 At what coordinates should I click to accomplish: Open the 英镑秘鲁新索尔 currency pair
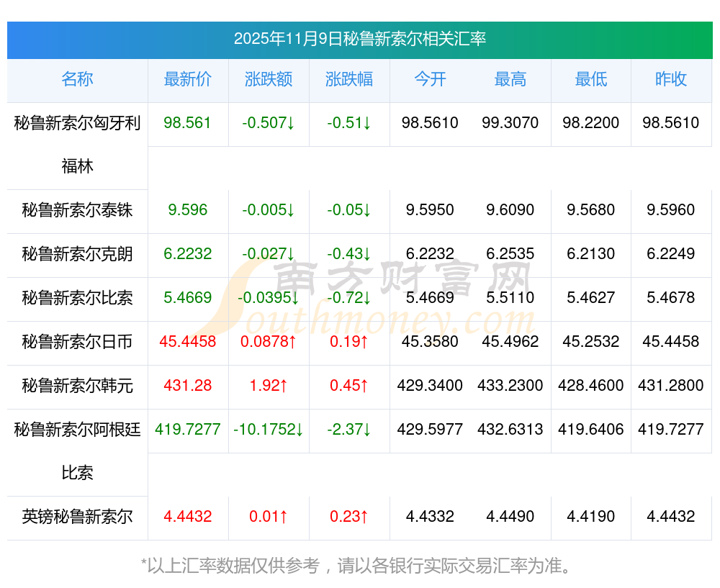click(x=77, y=517)
